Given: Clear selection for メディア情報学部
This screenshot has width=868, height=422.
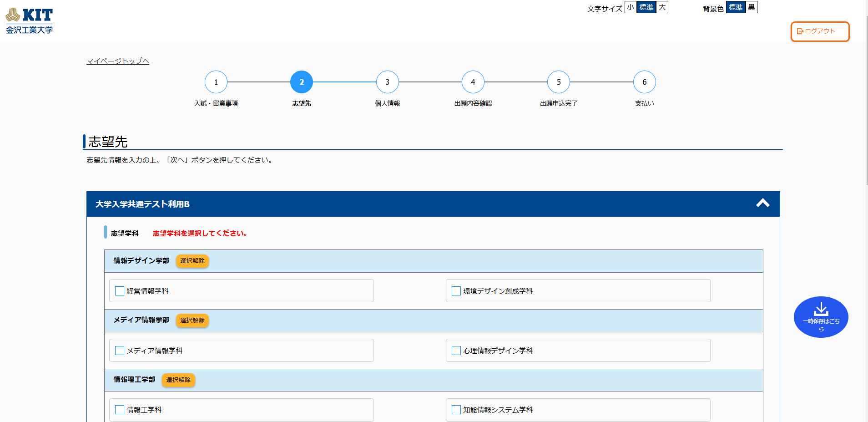Looking at the screenshot, I should click(192, 320).
